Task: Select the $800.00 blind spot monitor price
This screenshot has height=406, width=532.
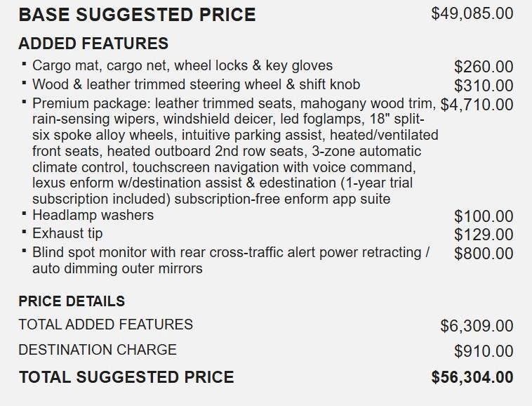Action: coord(484,254)
